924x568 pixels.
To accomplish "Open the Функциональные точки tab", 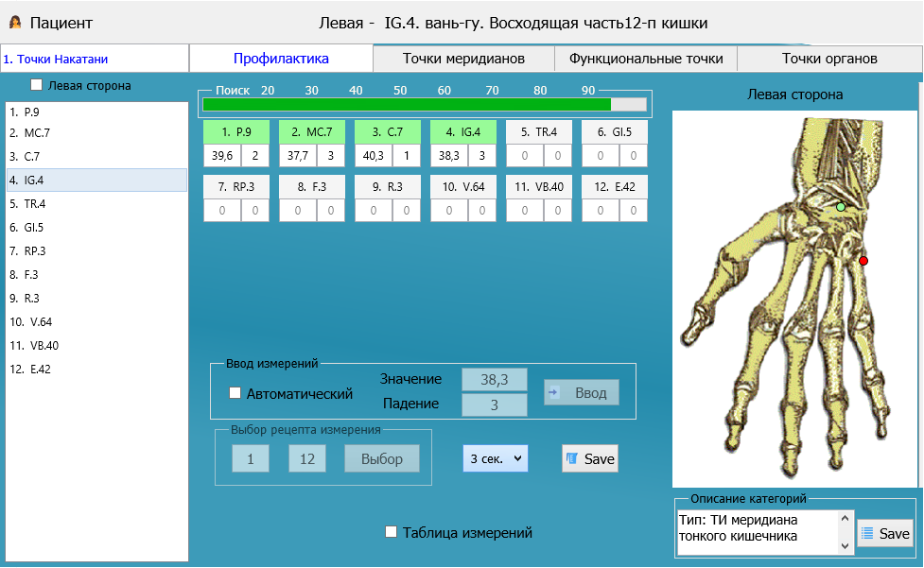I will coord(646,59).
